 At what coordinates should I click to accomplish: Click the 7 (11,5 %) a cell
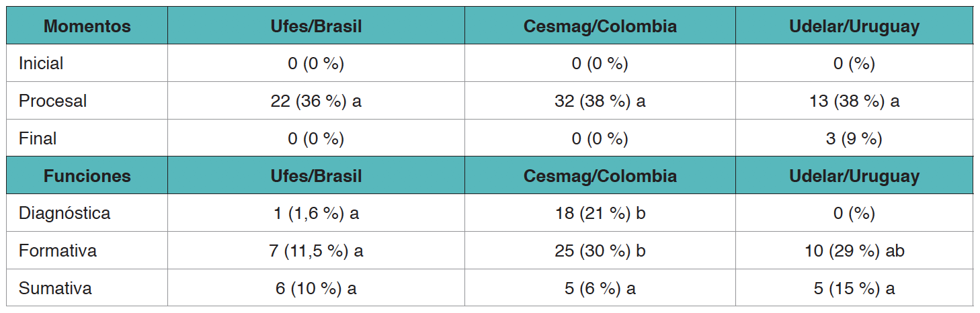coord(316,251)
